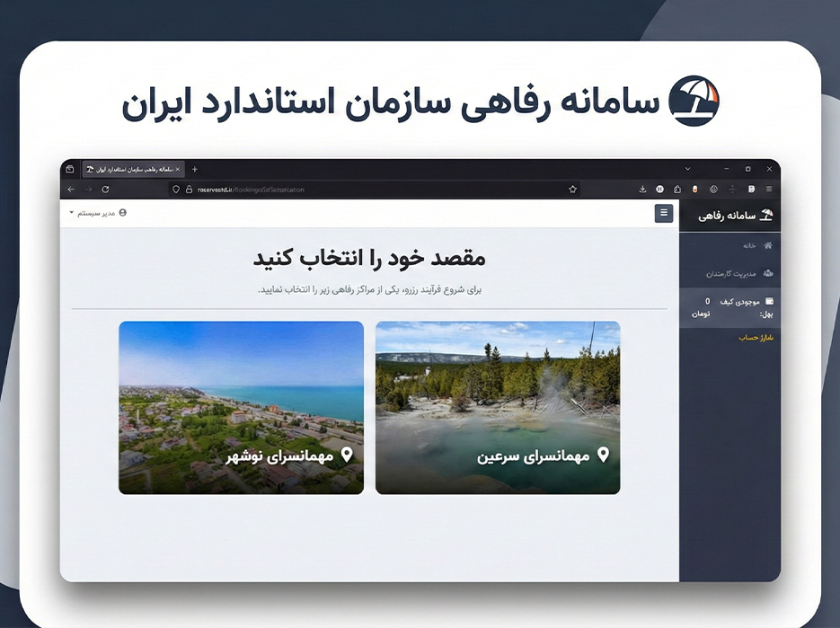The width and height of the screenshot is (840, 628).
Task: Open a new tab with the plus button
Action: tap(194, 168)
